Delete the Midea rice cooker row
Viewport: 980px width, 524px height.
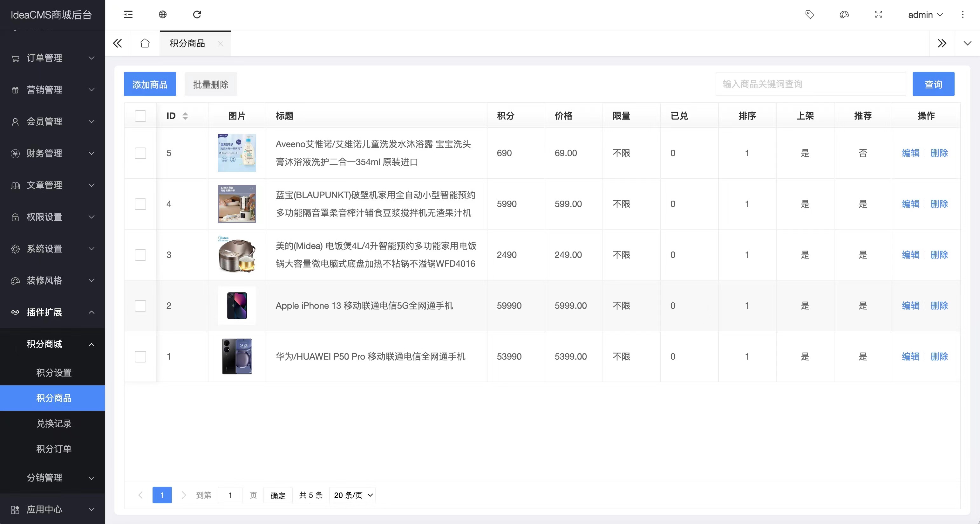click(x=939, y=255)
